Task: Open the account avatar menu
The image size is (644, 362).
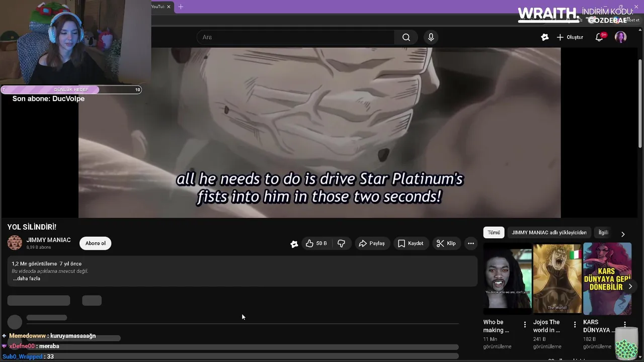Action: click(620, 37)
